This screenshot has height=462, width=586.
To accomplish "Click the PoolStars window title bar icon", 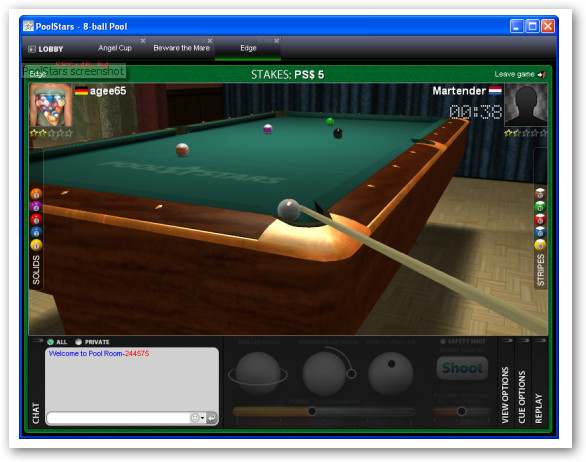I will (x=28, y=26).
